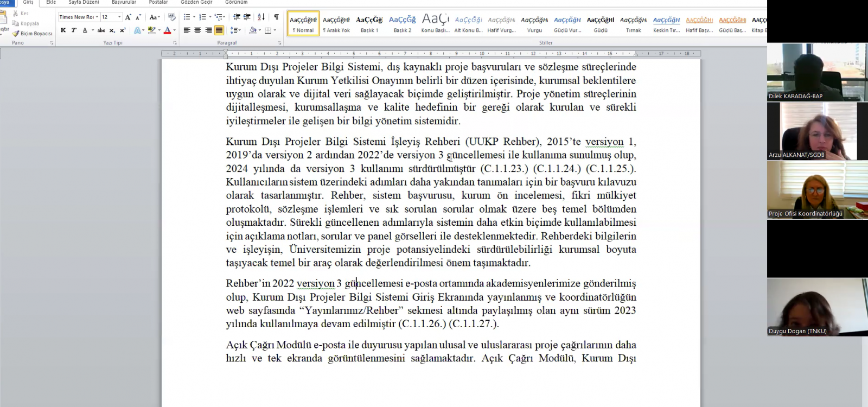This screenshot has width=868, height=407.
Task: Switch to the Sayfa Düzeni tab
Action: point(84,3)
